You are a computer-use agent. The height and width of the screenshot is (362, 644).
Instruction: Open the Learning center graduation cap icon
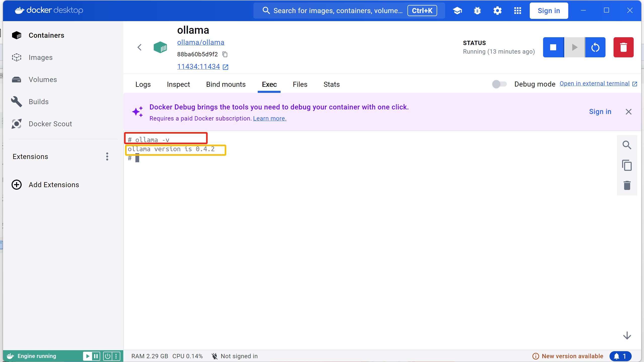[x=457, y=11]
